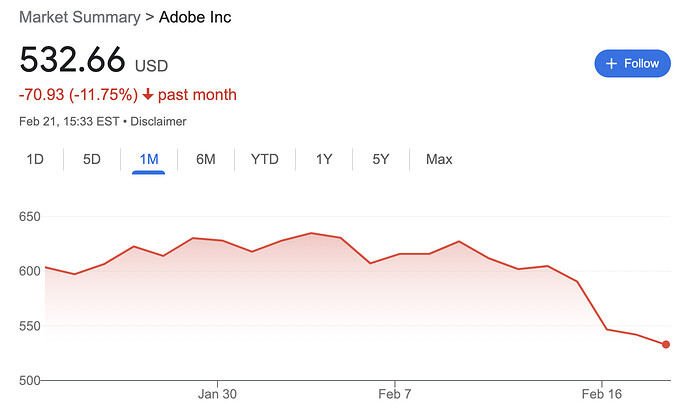Show the 5Y chart range
690x413 pixels.
click(x=381, y=159)
